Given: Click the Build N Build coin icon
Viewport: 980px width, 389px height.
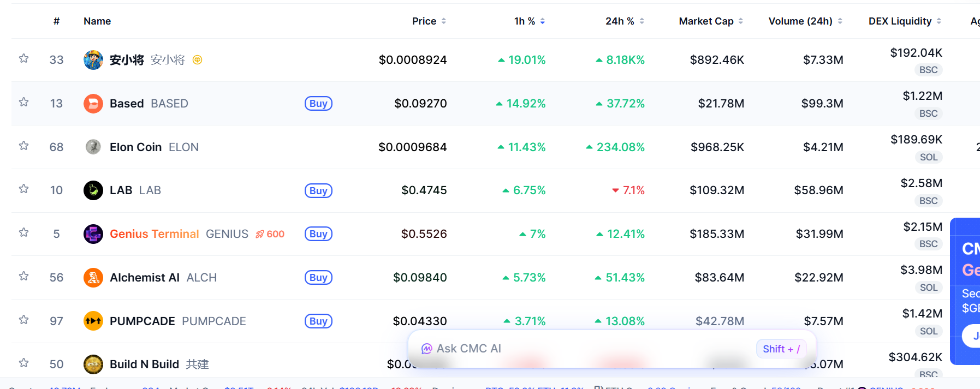Looking at the screenshot, I should (93, 364).
